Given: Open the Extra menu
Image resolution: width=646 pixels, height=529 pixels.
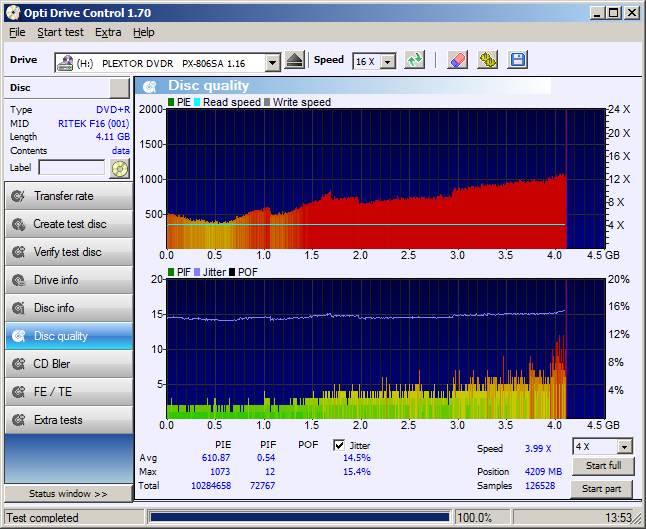Looking at the screenshot, I should pos(108,32).
